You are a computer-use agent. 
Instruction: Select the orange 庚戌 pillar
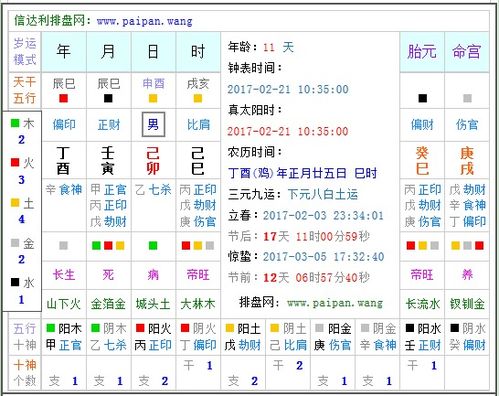pos(467,161)
